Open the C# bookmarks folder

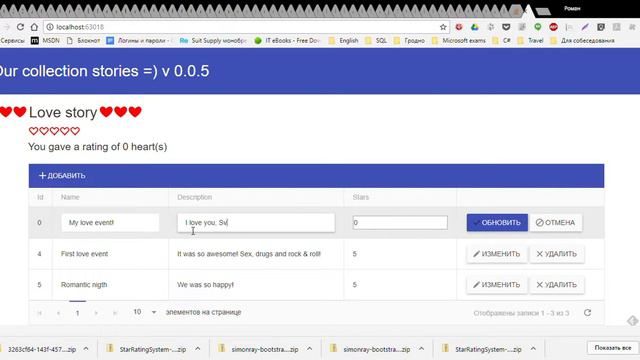[x=502, y=40]
